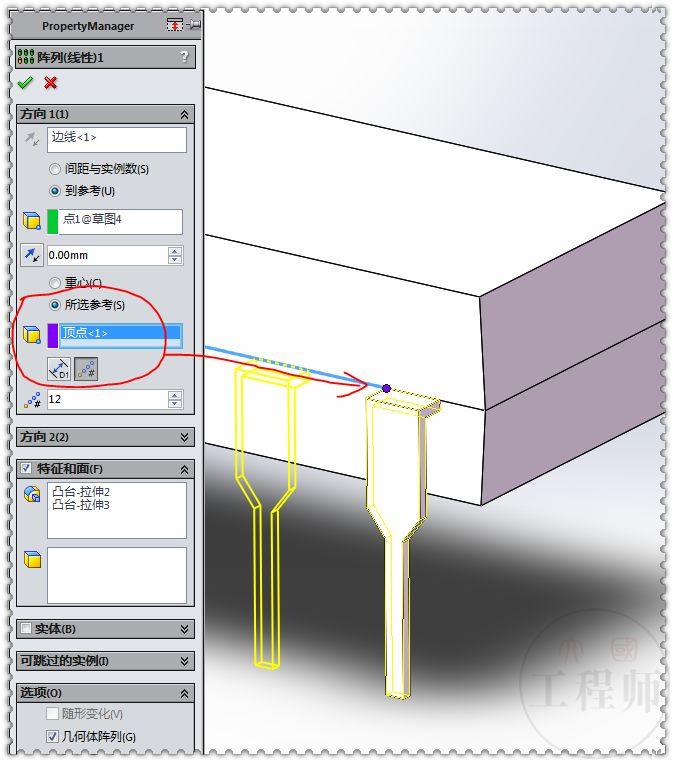Reverse offset direction next to 0.00mm field
The width and height of the screenshot is (673, 762).
pyautogui.click(x=32, y=255)
